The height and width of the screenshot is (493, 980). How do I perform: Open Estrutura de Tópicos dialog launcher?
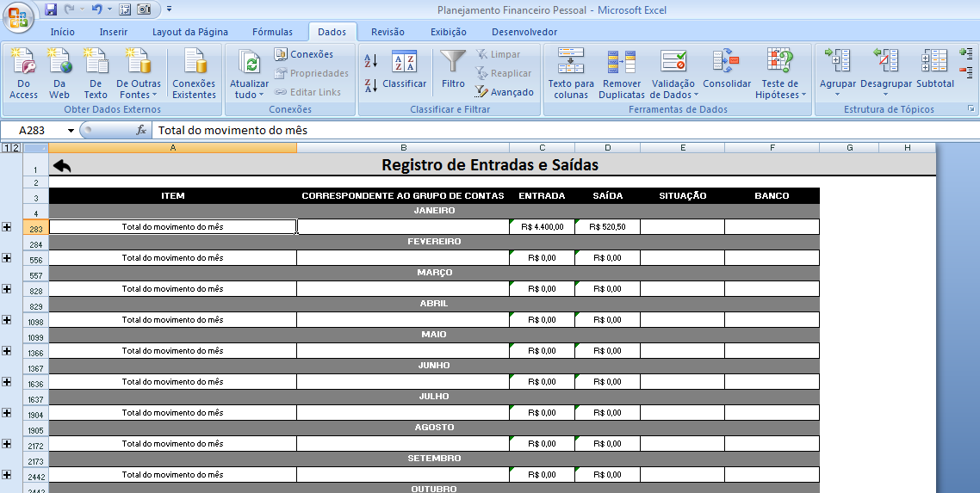pos(971,108)
